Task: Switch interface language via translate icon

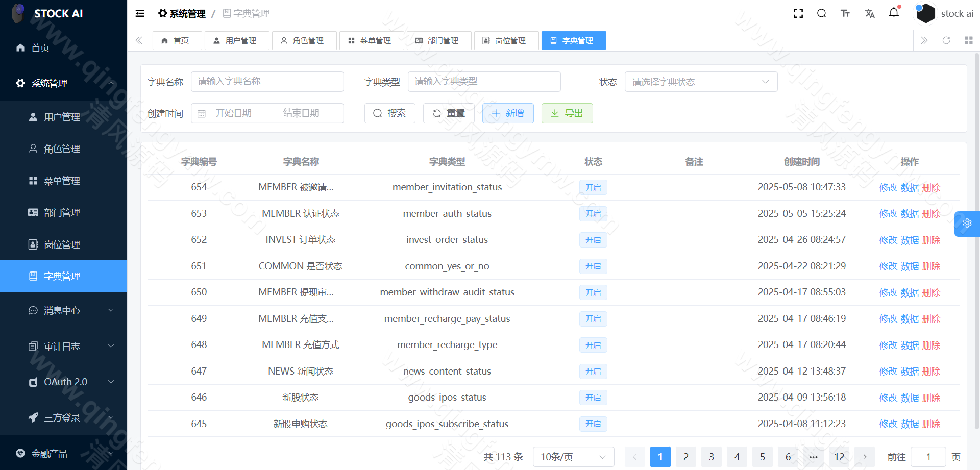Action: (x=869, y=13)
